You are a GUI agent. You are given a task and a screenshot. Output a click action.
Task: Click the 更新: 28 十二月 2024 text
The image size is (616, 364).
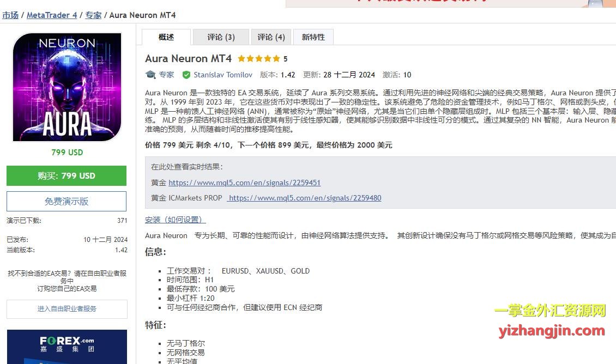[x=339, y=75]
